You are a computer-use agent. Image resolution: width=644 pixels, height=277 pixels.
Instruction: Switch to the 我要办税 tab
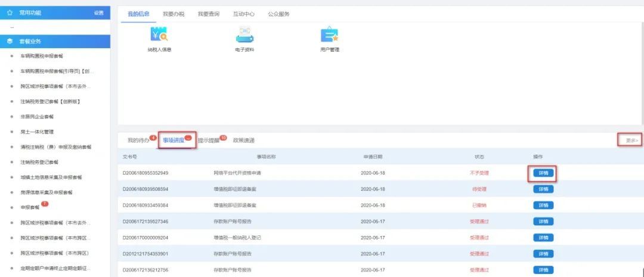pyautogui.click(x=173, y=14)
